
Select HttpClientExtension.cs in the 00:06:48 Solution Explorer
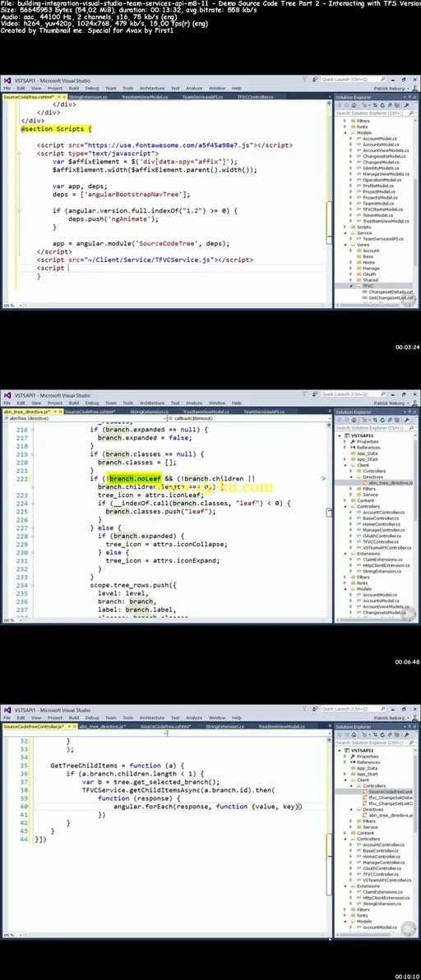(386, 565)
